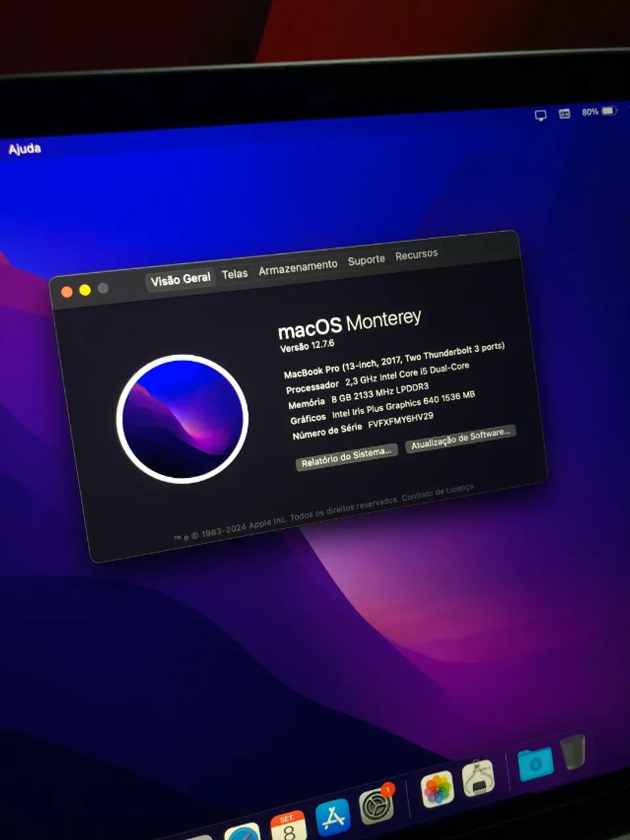Switch to the Suporte tab
The width and height of the screenshot is (630, 840).
pos(366,260)
